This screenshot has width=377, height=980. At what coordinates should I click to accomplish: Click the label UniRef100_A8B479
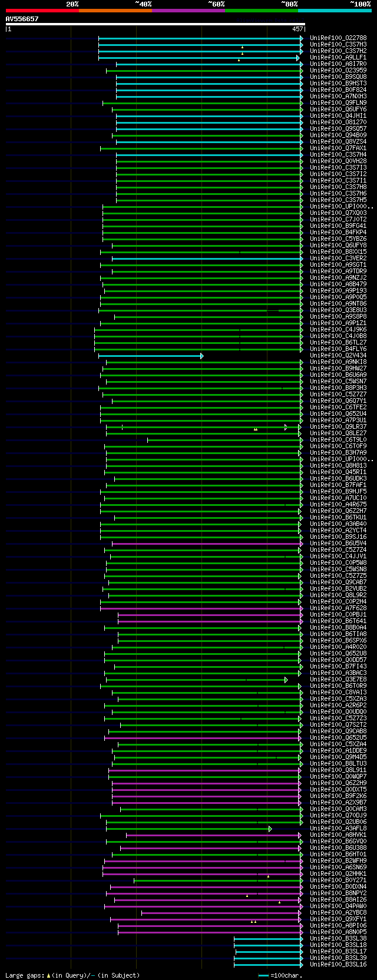pyautogui.click(x=338, y=284)
